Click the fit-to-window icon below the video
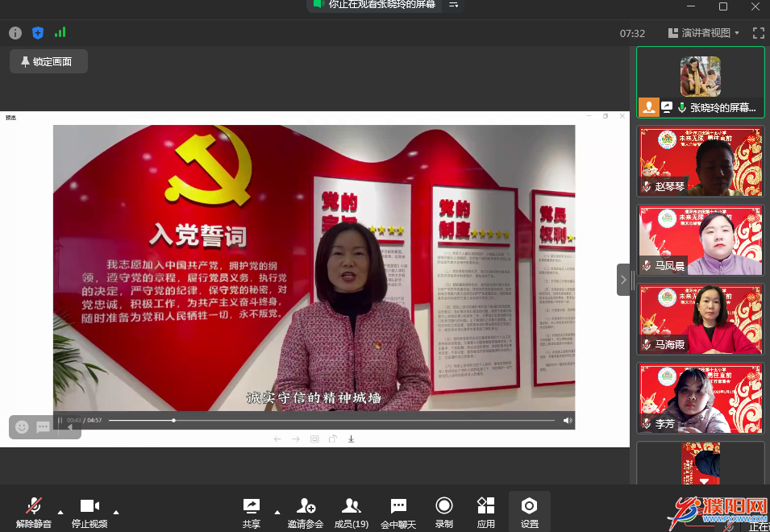 click(314, 438)
